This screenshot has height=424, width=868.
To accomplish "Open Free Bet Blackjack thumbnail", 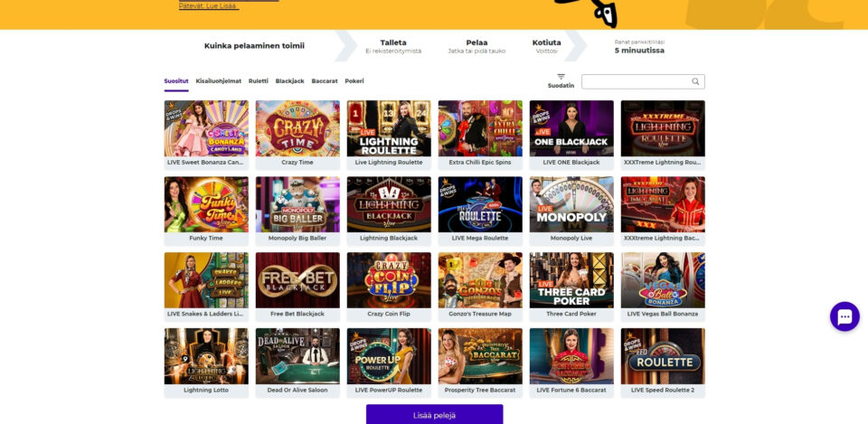I will [297, 280].
